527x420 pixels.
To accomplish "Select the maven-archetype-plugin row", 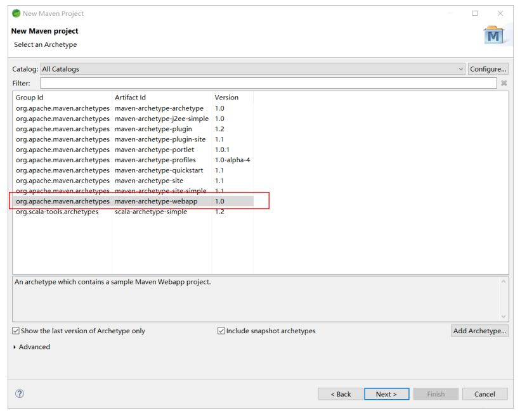I will (134, 129).
